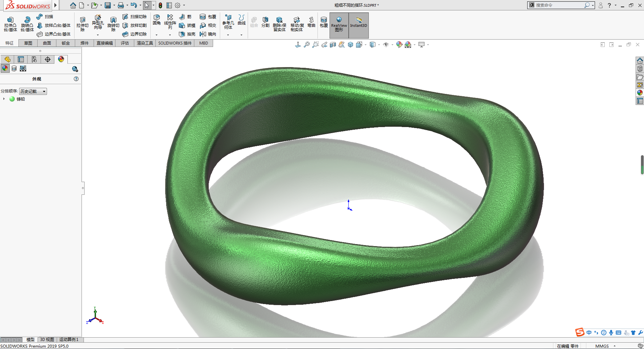Screen dimensions: 644x349
Task: Click the Edit Appearance icon in view toolbar
Action: point(399,45)
